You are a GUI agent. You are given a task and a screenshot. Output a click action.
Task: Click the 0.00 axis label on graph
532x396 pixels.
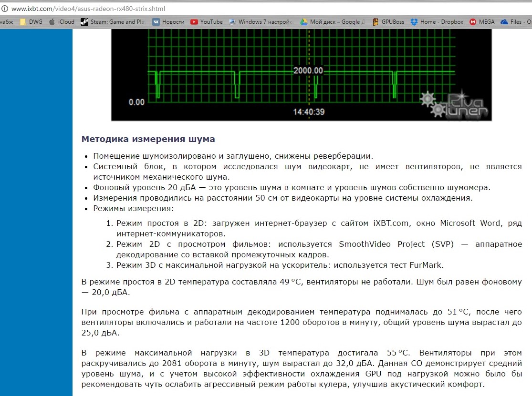pos(136,102)
